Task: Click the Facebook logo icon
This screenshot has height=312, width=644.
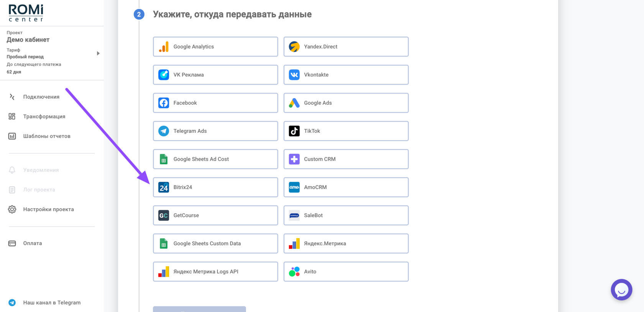Action: [164, 103]
